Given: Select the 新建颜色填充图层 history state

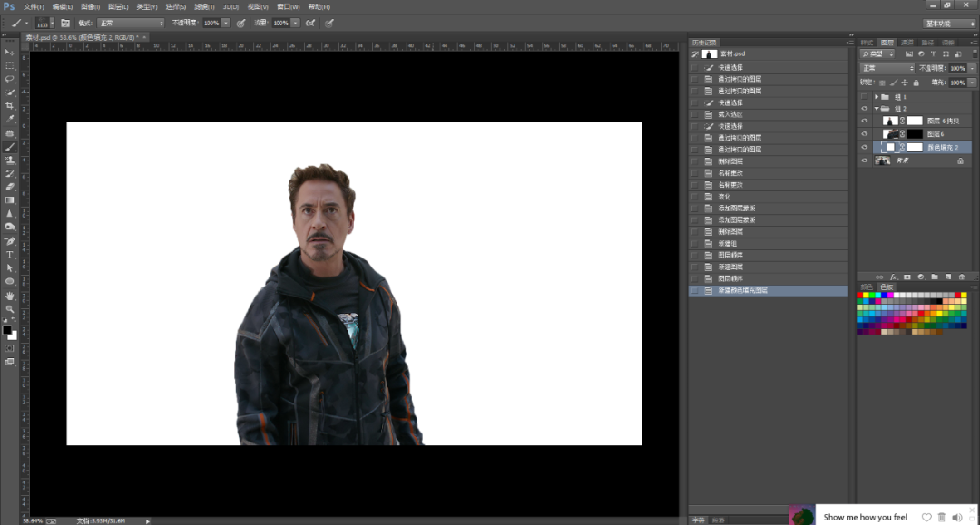Looking at the screenshot, I should (768, 290).
